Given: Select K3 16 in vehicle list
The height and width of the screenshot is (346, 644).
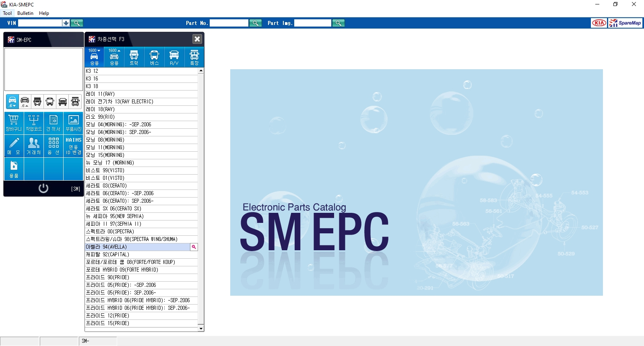Looking at the screenshot, I should tap(141, 78).
